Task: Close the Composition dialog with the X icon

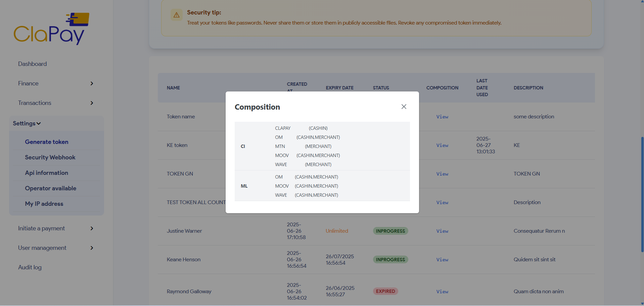Action: pyautogui.click(x=404, y=107)
